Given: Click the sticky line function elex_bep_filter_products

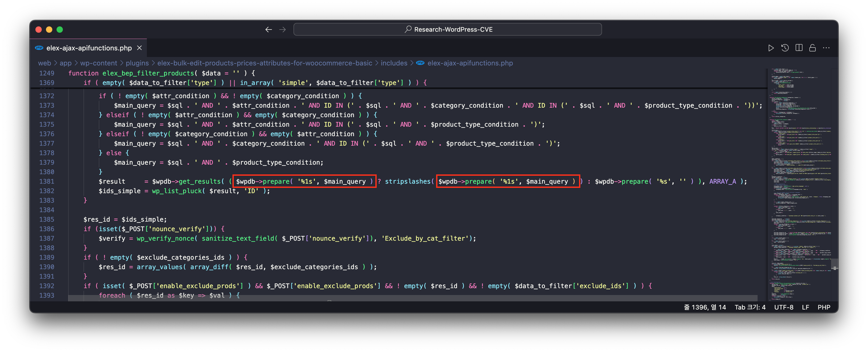Looking at the screenshot, I should pyautogui.click(x=162, y=73).
